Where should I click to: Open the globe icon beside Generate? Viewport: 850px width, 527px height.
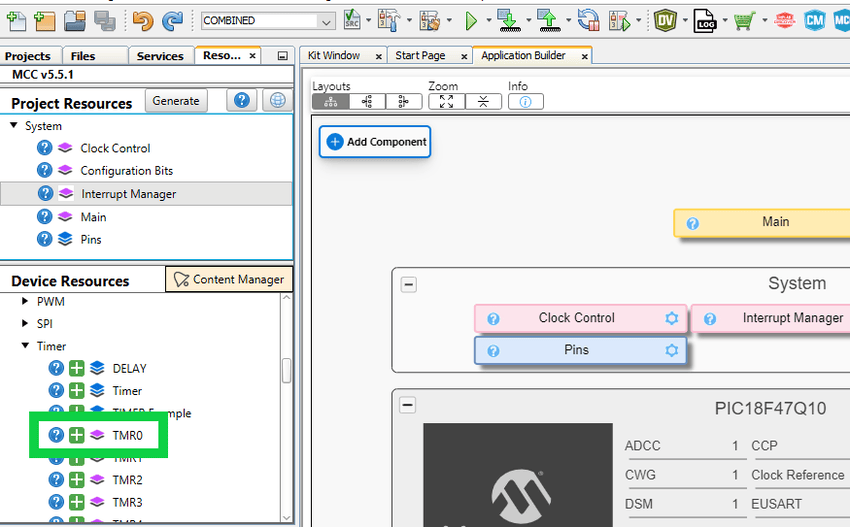click(x=276, y=101)
